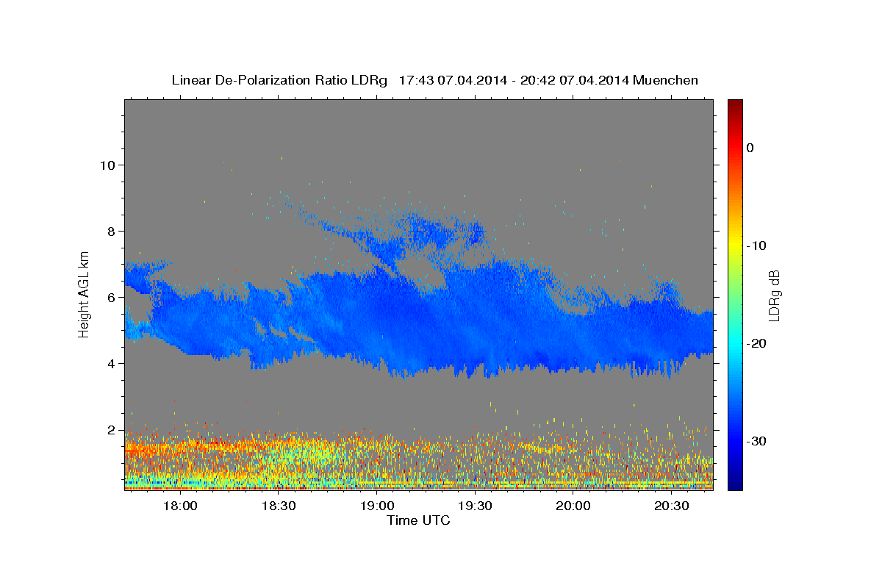This screenshot has width=882, height=588.
Task: Click the colorbar value -10
Action: [758, 245]
